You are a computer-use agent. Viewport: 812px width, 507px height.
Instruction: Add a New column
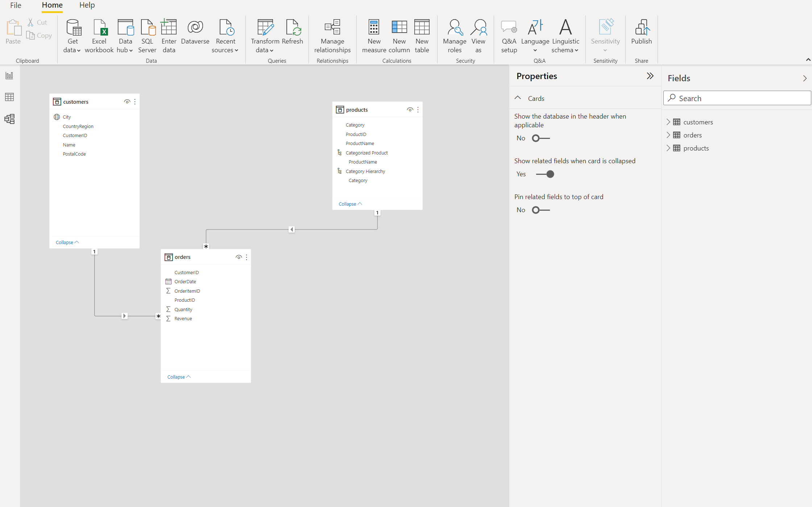click(x=399, y=36)
